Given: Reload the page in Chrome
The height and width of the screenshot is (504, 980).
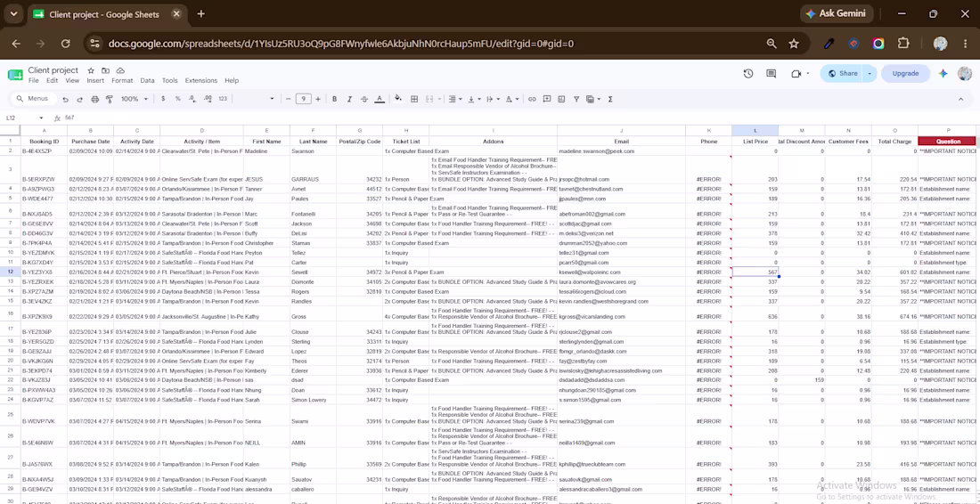Looking at the screenshot, I should point(66,44).
